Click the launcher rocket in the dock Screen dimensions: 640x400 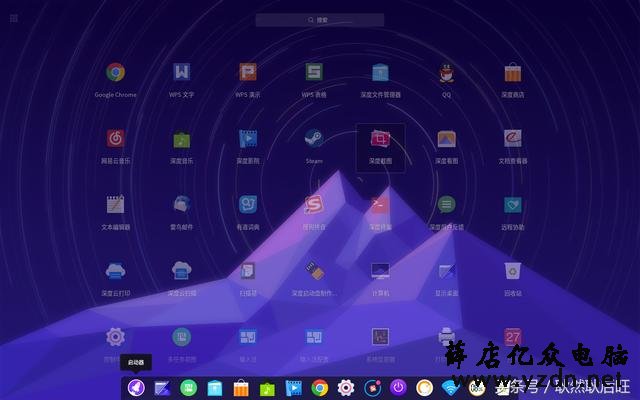point(136,387)
